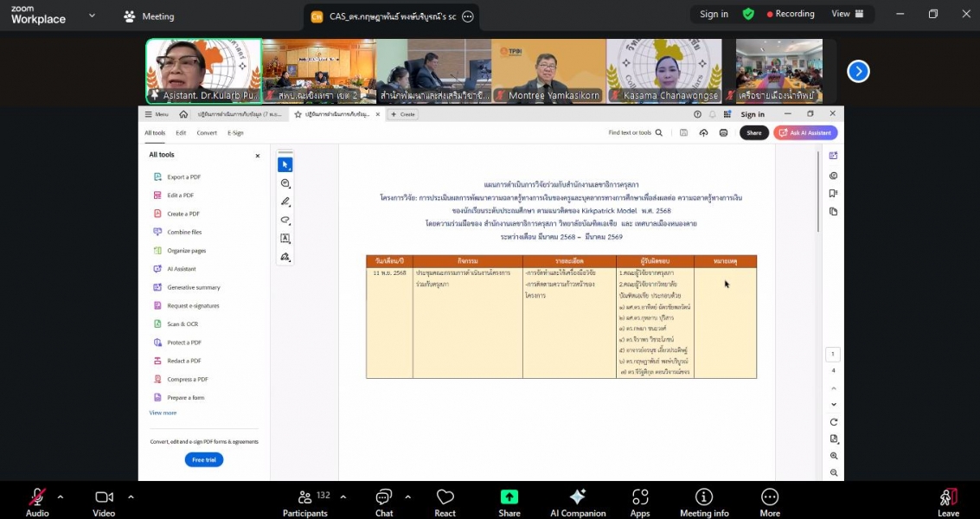Switch to the Meeting tab
Screen dimensions: 980x519
149,16
